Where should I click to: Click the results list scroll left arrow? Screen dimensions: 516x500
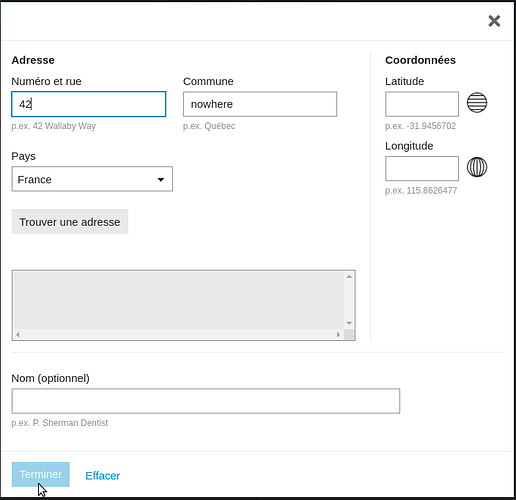pyautogui.click(x=18, y=334)
